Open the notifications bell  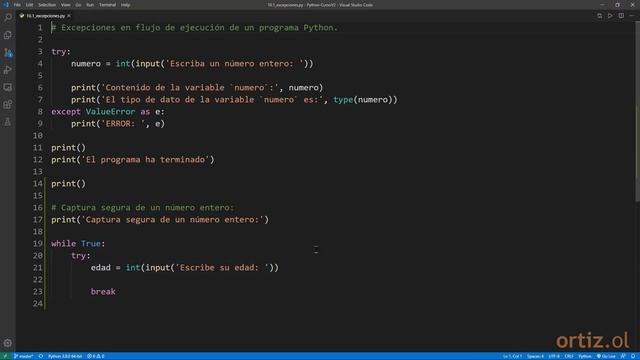pyautogui.click(x=633, y=356)
